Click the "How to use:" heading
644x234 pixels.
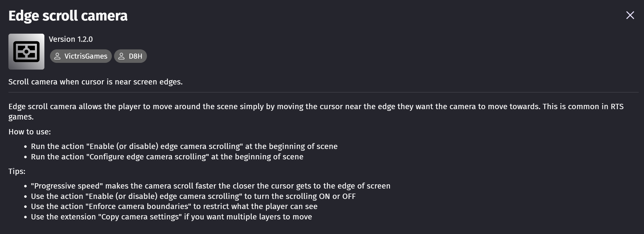[30, 132]
